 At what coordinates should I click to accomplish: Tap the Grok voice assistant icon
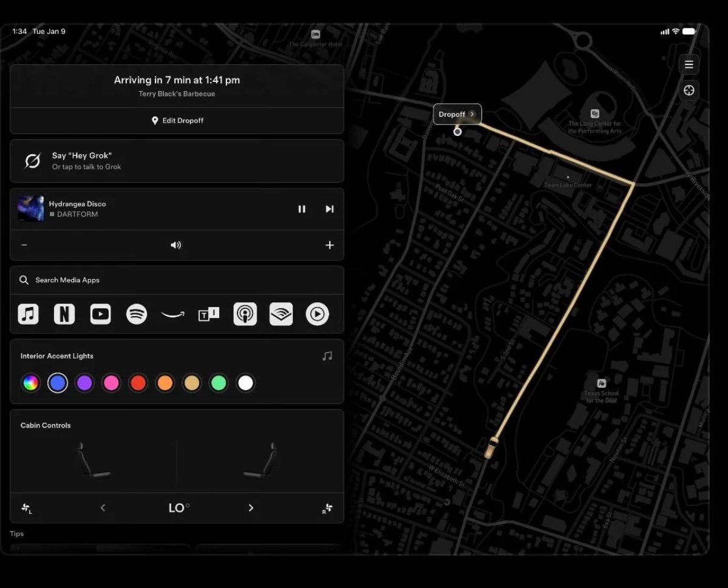[x=33, y=161]
